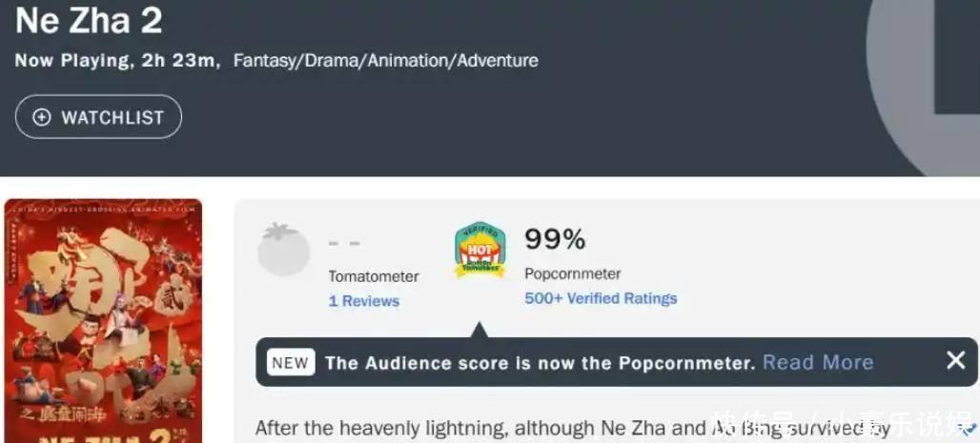Click the gray Tomatometer tomato icon
The image size is (980, 443).
coord(283,250)
